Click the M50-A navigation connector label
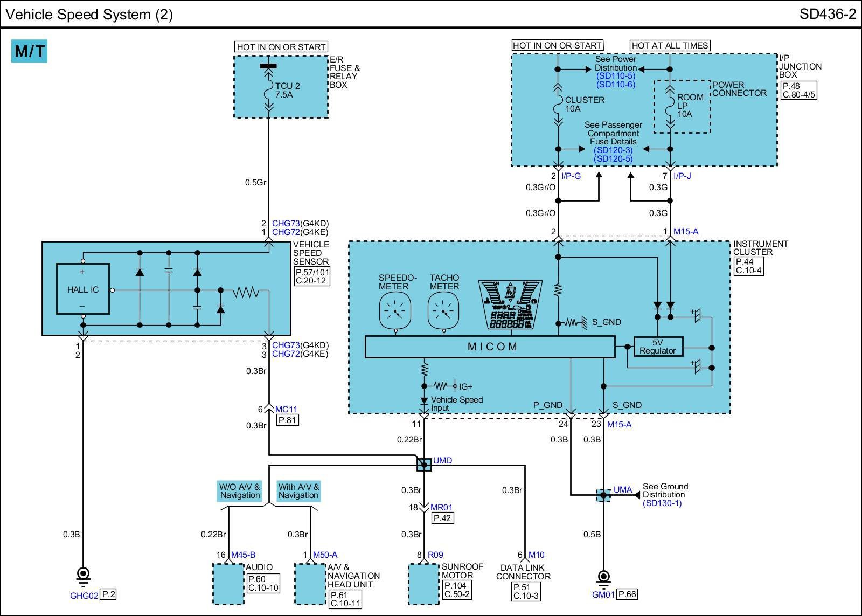The width and height of the screenshot is (862, 616). [325, 555]
